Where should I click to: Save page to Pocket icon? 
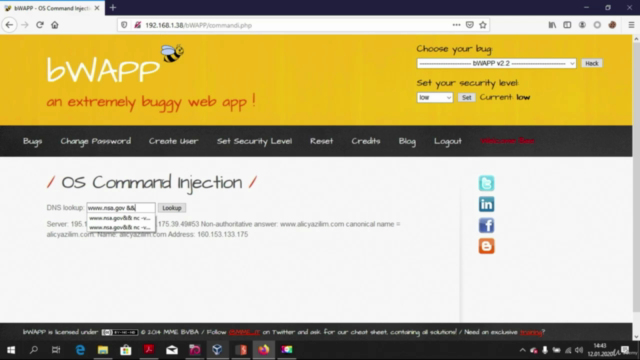pos(470,25)
